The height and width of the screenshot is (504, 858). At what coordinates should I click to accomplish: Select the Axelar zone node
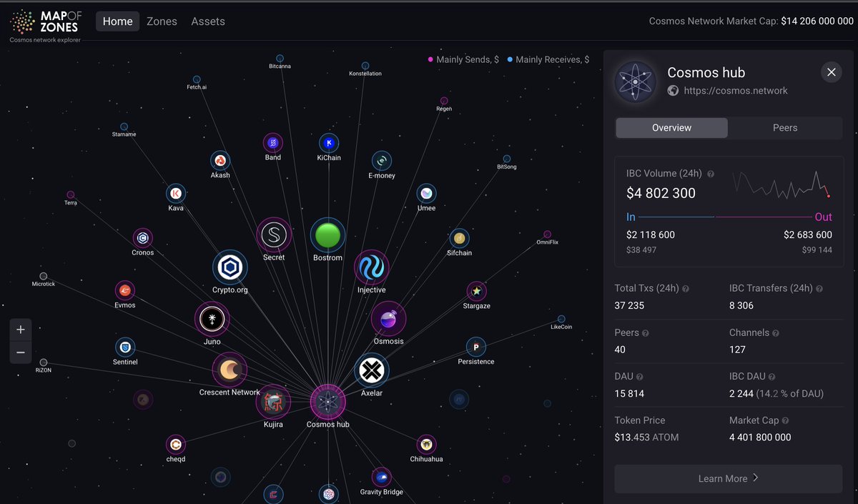tap(372, 370)
